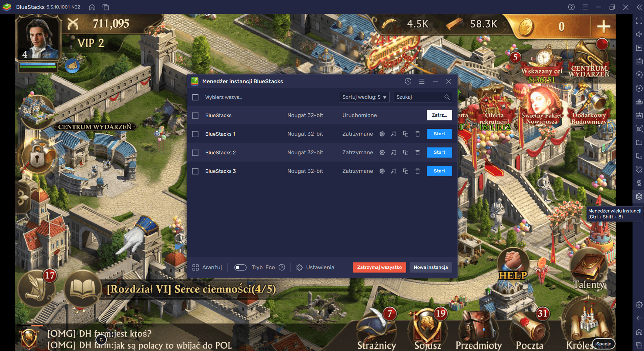The width and height of the screenshot is (644, 351).
Task: Open BlueStacks home tab icon in title bar
Action: tap(92, 7)
